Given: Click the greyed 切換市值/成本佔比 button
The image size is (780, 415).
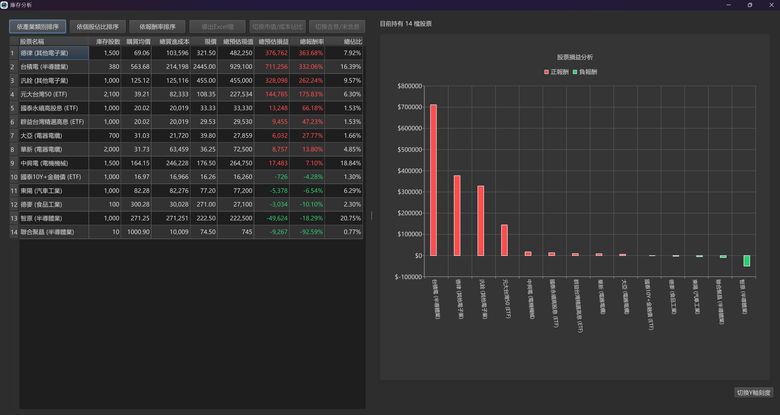Looking at the screenshot, I should click(x=278, y=26).
